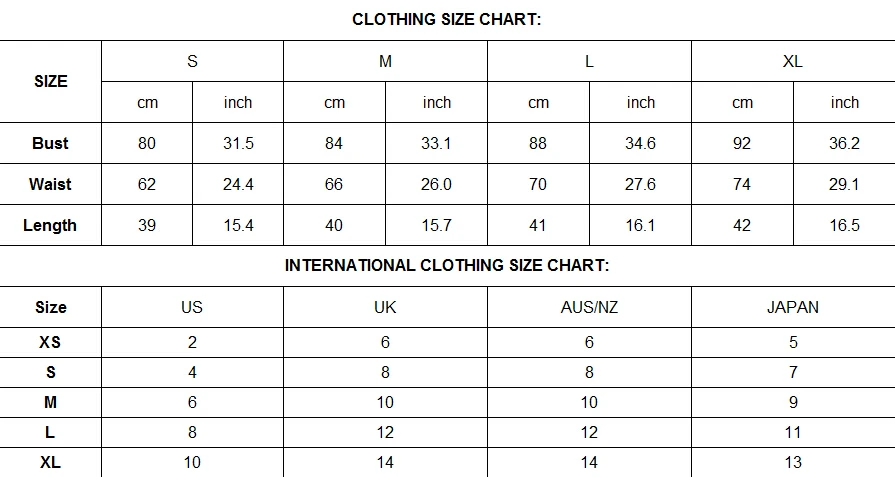
Task: Select the S size column header
Action: [192, 61]
